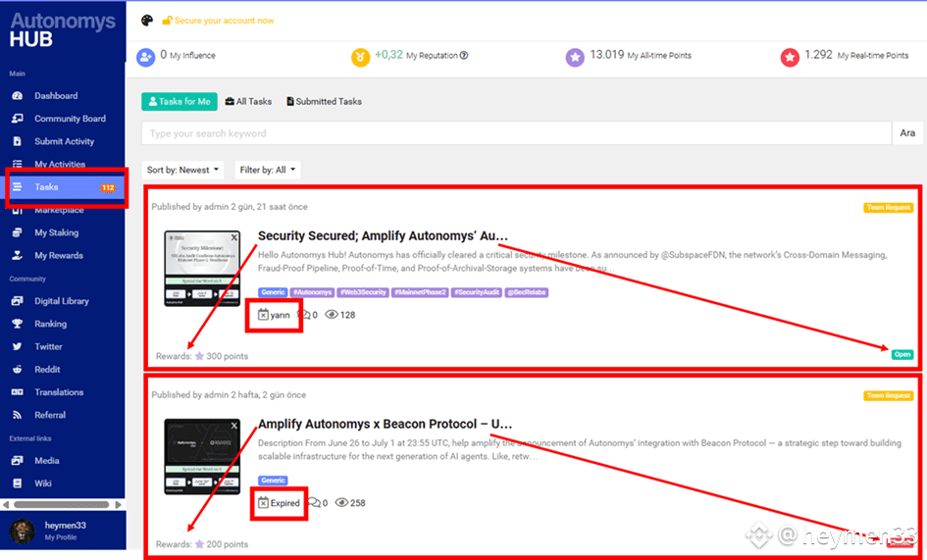Click the Community Board icon
The image size is (927, 560).
(17, 119)
